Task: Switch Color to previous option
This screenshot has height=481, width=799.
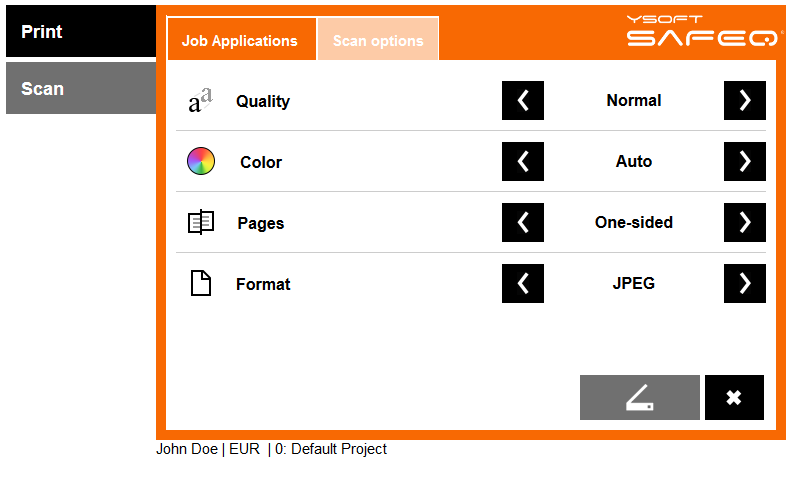Action: [x=522, y=161]
